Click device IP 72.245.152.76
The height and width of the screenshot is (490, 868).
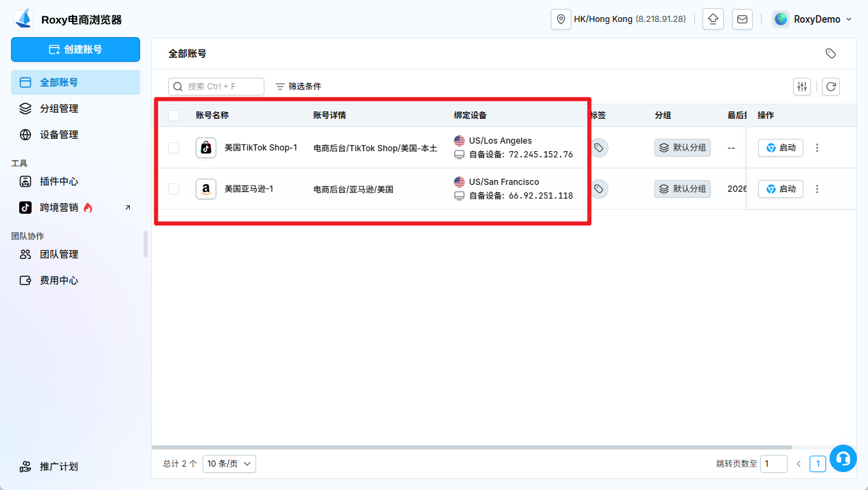(x=540, y=155)
